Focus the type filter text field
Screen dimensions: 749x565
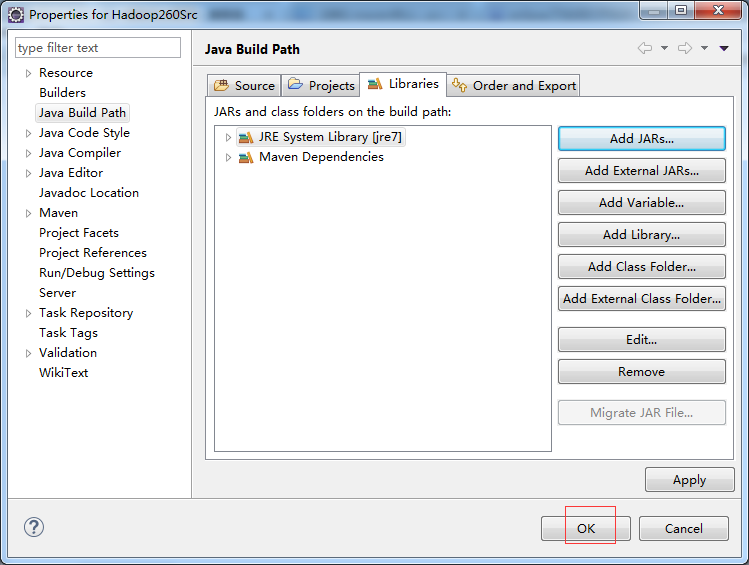pyautogui.click(x=98, y=48)
